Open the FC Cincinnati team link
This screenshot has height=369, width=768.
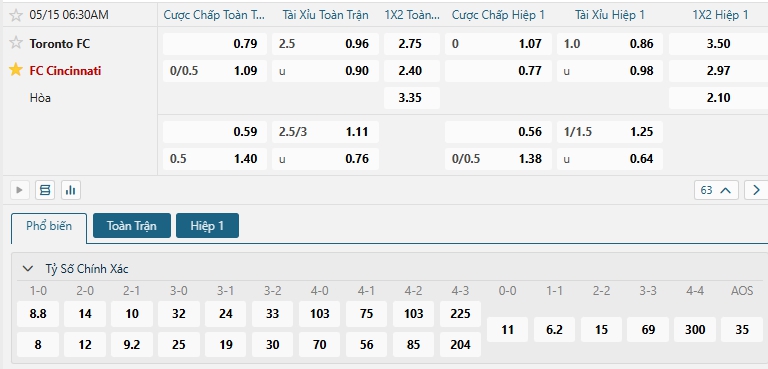coord(65,71)
